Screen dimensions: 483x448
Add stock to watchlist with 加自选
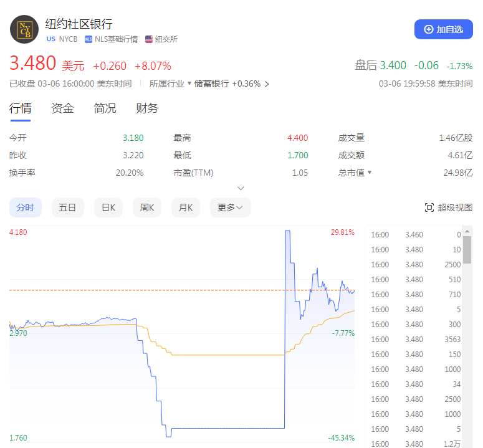[x=443, y=29]
